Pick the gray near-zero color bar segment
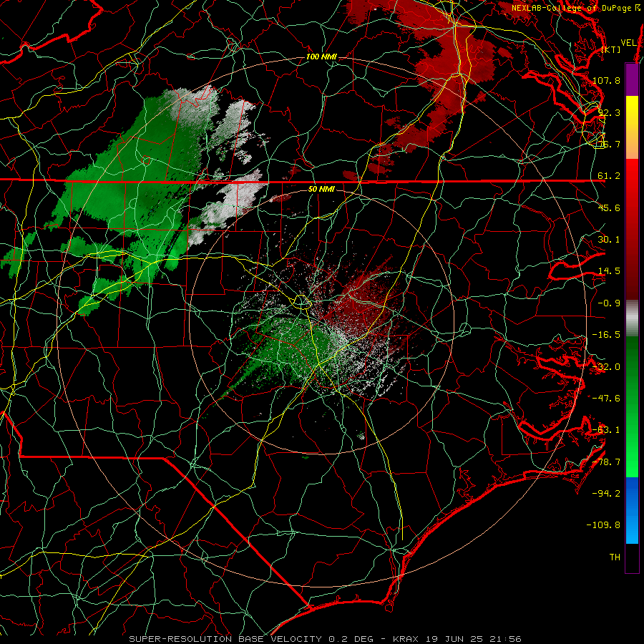 [x=632, y=318]
